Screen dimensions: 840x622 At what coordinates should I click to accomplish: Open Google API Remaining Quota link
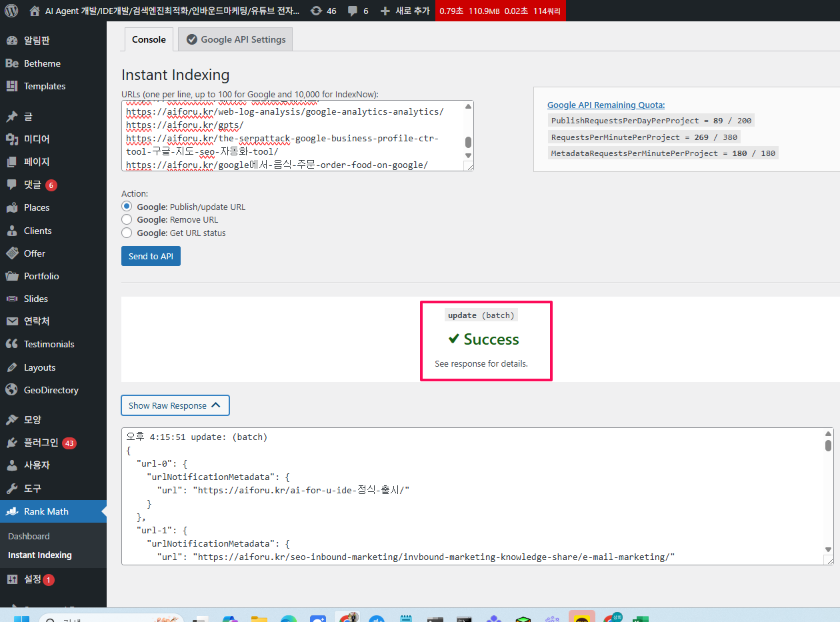605,105
